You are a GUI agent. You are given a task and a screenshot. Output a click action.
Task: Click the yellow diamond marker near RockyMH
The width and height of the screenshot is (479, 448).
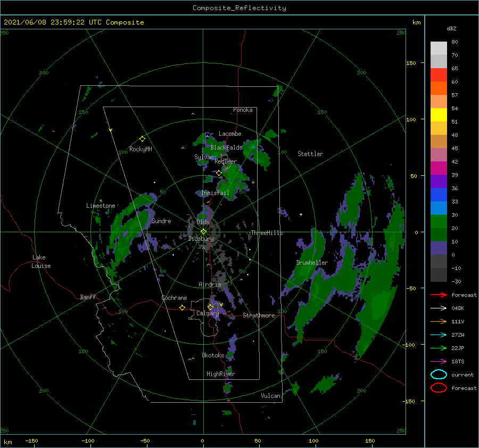tap(142, 139)
